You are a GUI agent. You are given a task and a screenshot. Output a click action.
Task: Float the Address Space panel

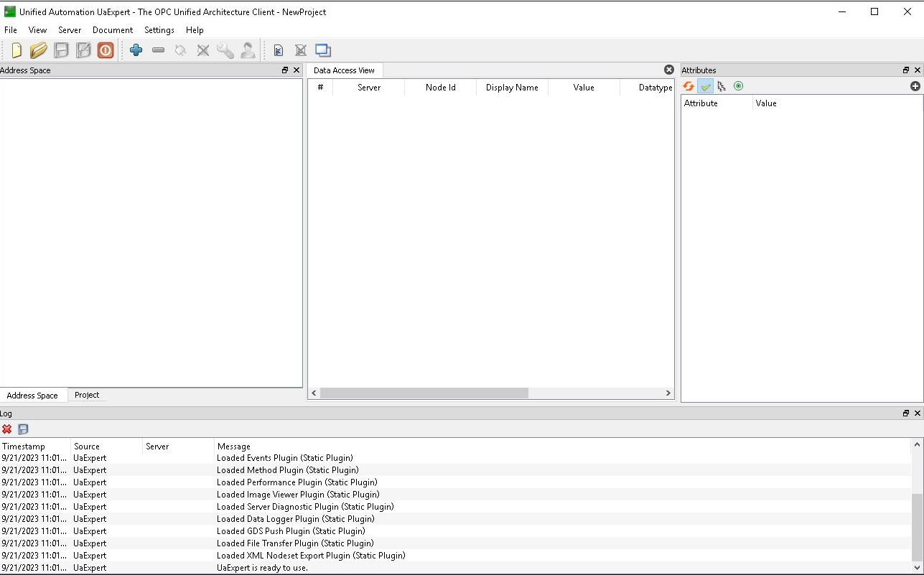285,70
